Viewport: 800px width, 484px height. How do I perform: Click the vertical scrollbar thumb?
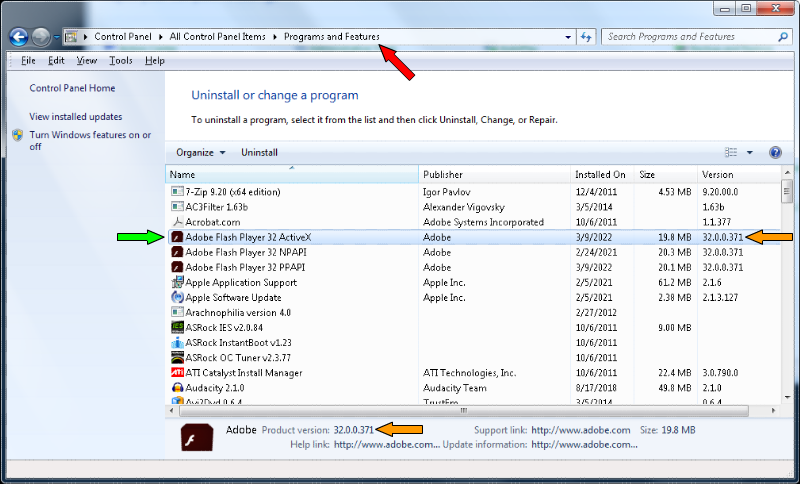click(x=787, y=192)
